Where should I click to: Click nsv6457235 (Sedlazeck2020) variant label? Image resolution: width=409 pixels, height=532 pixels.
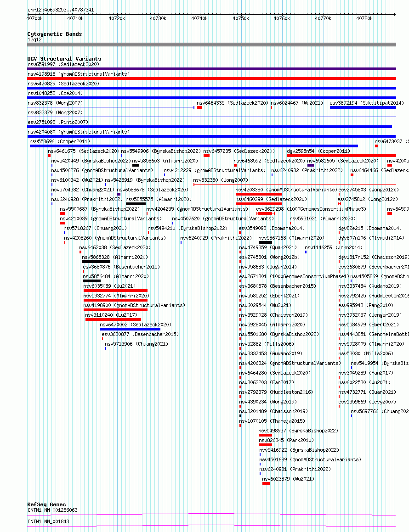[239, 151]
